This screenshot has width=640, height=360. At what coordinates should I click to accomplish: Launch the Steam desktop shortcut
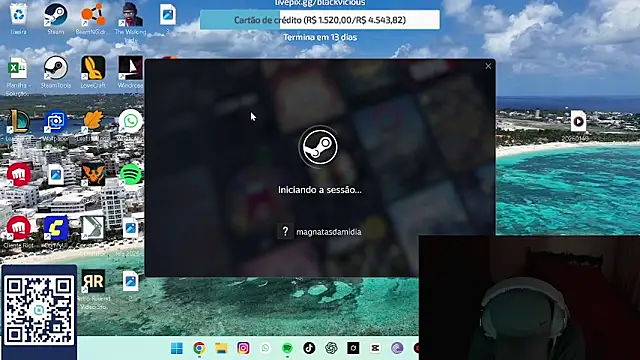click(56, 18)
